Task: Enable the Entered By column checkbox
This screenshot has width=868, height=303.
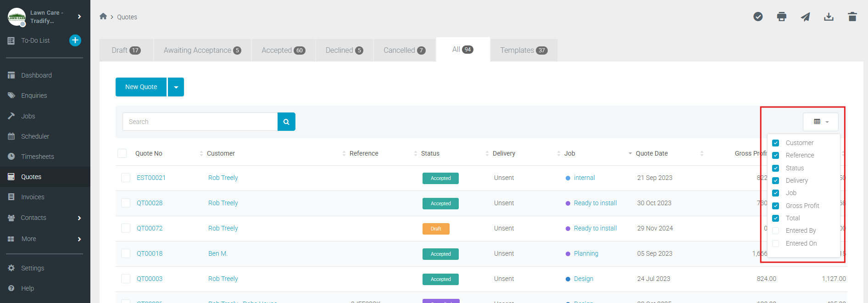Action: pyautogui.click(x=776, y=231)
